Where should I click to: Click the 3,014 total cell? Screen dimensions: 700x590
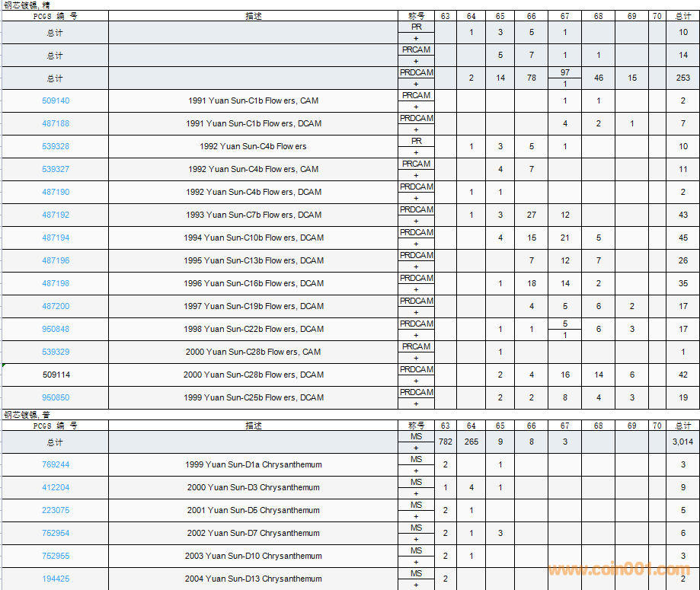point(682,442)
